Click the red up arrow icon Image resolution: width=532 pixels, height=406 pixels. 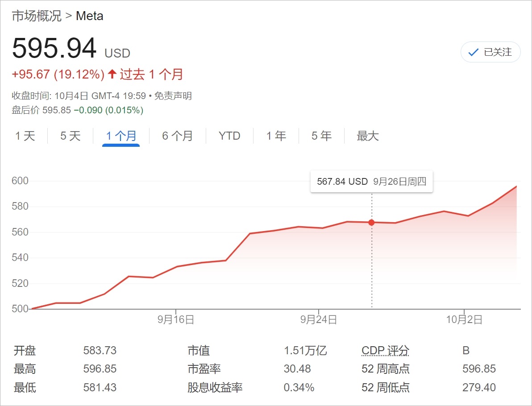[112, 74]
